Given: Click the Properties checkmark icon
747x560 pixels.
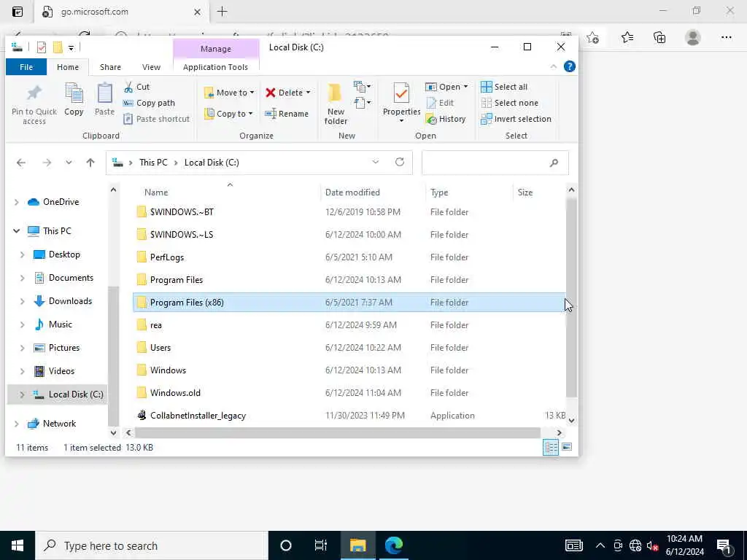Looking at the screenshot, I should click(401, 93).
